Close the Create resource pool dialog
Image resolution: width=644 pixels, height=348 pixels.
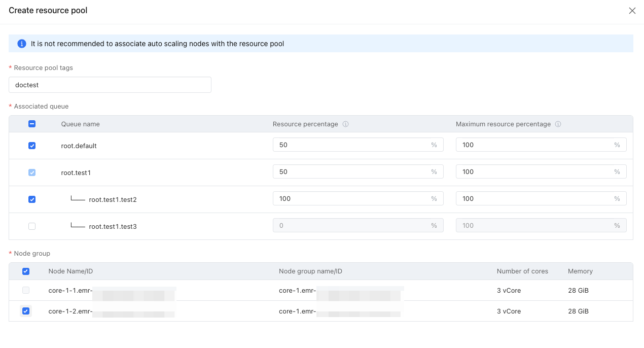tap(632, 11)
